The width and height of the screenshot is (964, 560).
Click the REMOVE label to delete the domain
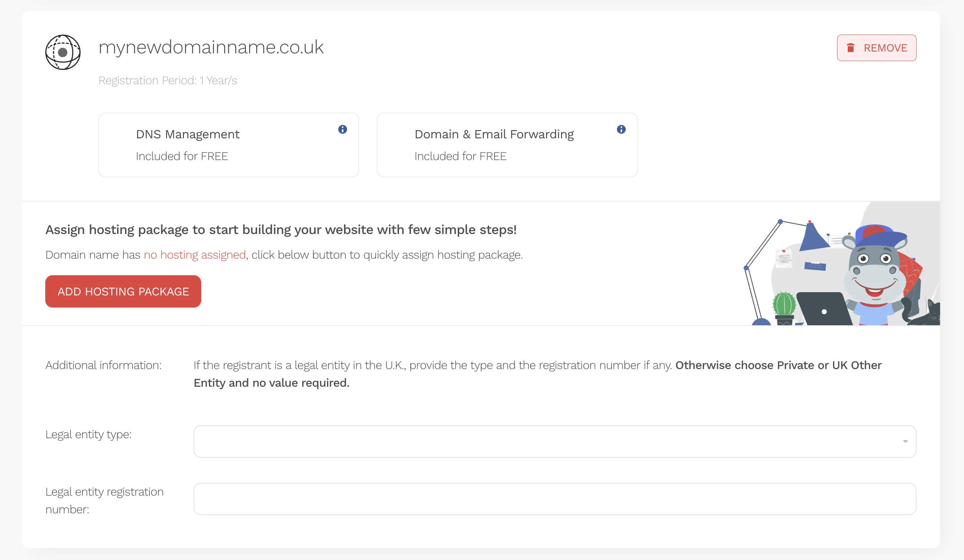point(885,48)
